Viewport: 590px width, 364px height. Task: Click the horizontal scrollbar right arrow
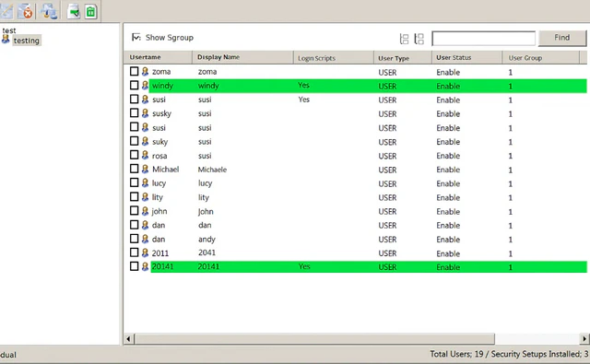[x=584, y=339]
